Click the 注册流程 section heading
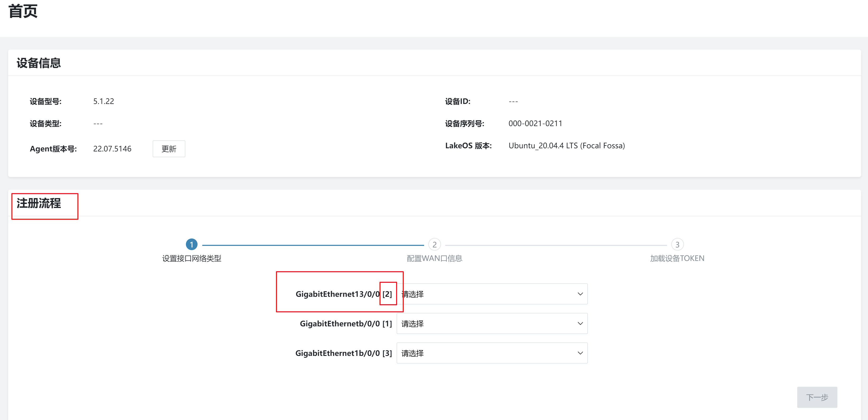Image resolution: width=868 pixels, height=420 pixels. point(39,203)
